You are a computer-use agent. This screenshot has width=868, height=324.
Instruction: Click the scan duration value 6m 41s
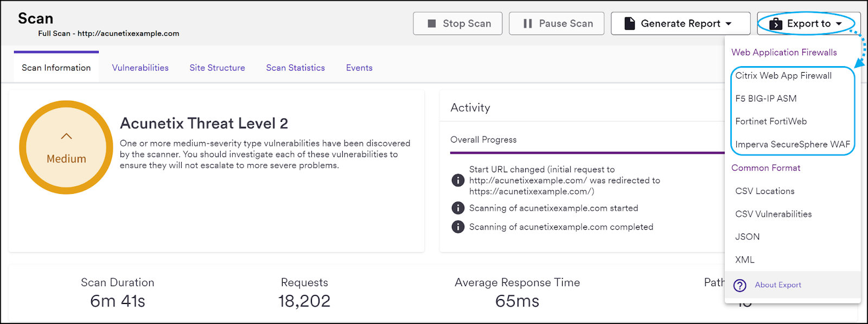click(x=118, y=301)
